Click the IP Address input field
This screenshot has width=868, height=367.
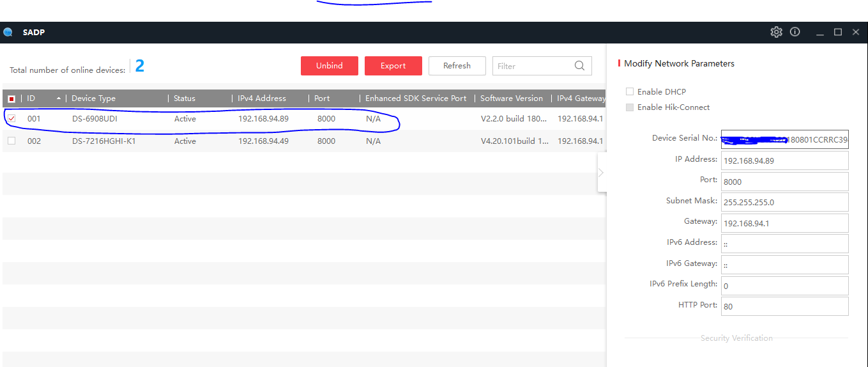[x=784, y=160]
